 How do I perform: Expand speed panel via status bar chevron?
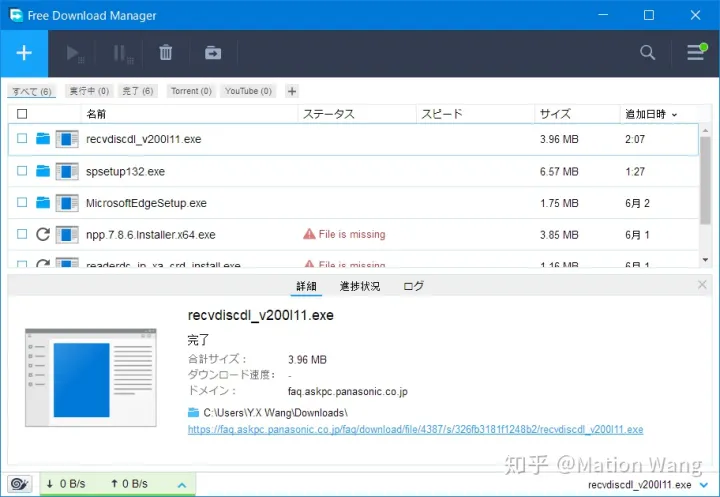[182, 485]
